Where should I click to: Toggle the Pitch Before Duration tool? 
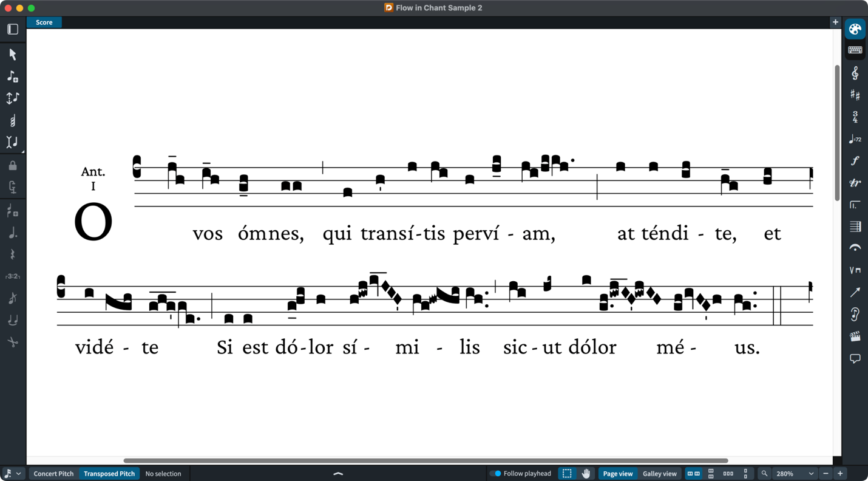tap(13, 98)
